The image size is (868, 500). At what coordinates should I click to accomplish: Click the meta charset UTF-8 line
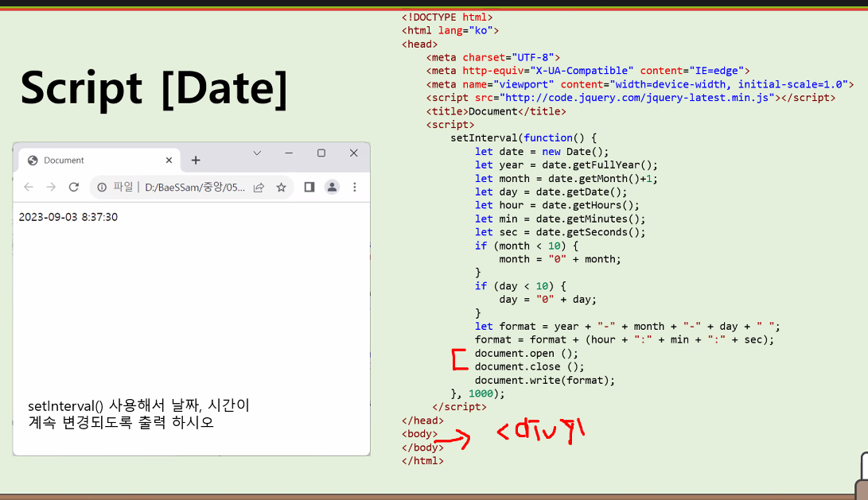pos(492,57)
